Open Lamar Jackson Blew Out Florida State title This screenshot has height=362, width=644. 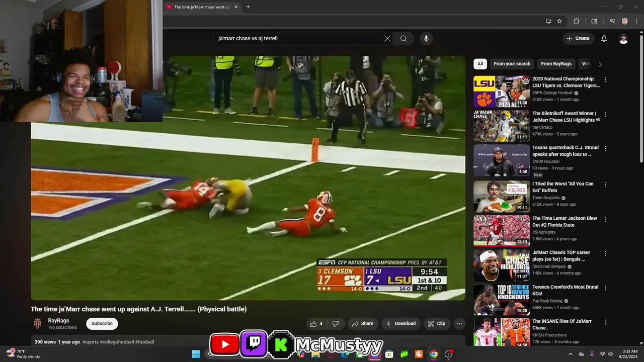(565, 222)
